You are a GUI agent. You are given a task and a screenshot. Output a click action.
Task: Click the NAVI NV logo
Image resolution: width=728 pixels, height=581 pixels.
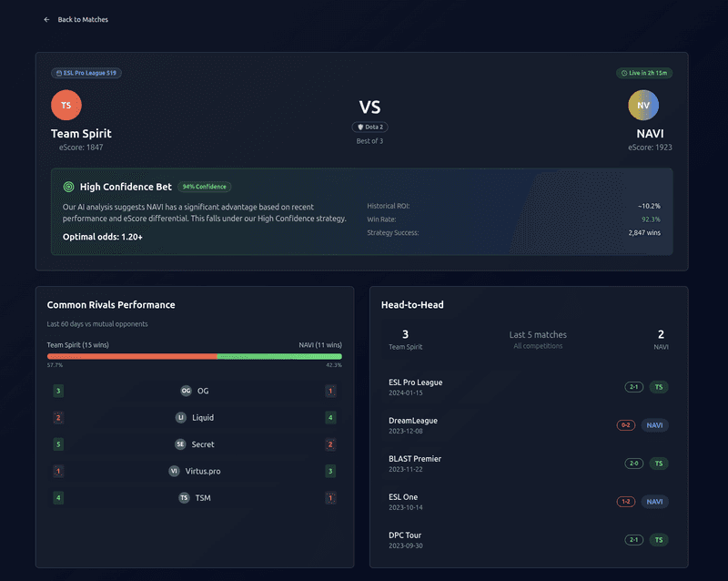pos(643,105)
